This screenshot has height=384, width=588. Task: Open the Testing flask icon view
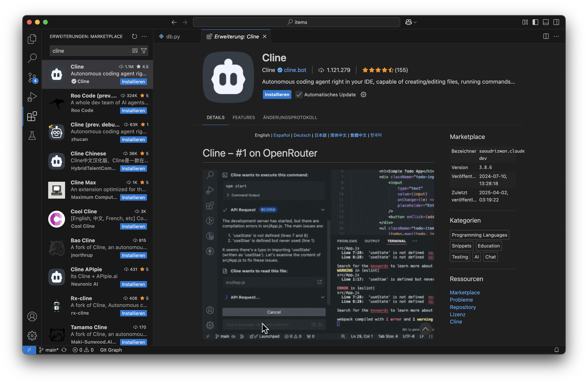tap(32, 136)
